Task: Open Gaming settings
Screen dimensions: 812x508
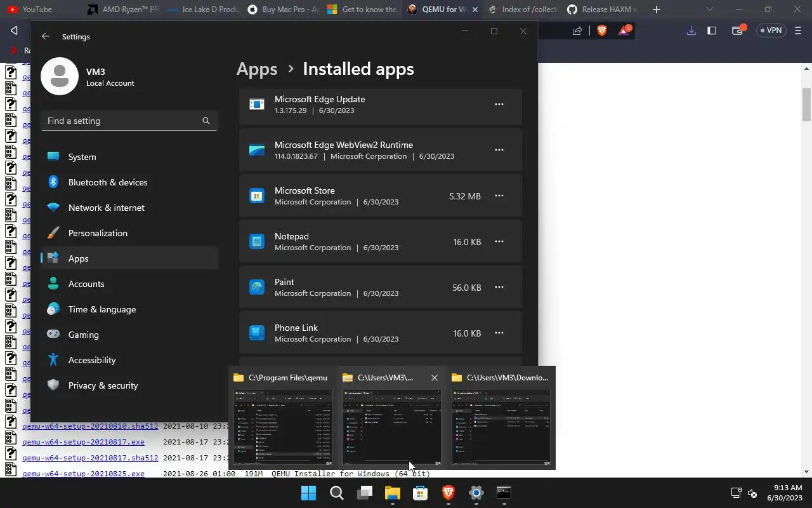Action: 129,335
